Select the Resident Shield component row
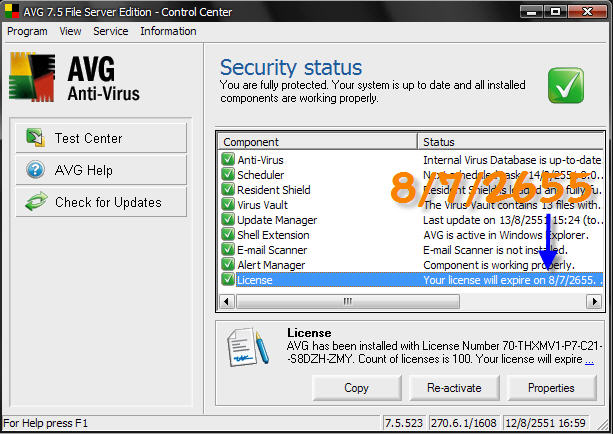Viewport: 613px width, 434px height. click(410, 190)
